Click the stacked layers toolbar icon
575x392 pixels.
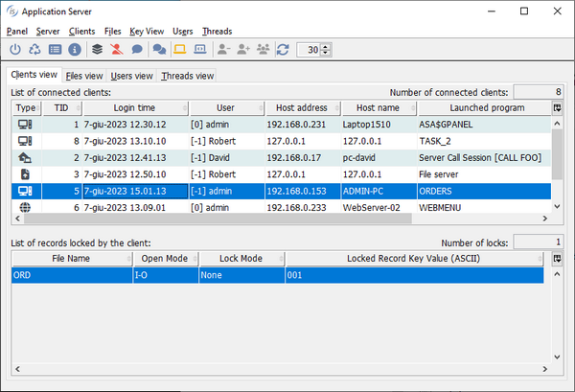pos(97,49)
